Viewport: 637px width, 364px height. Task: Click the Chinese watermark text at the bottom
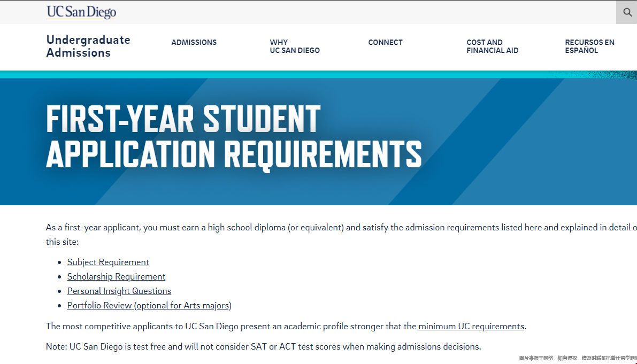point(578,358)
